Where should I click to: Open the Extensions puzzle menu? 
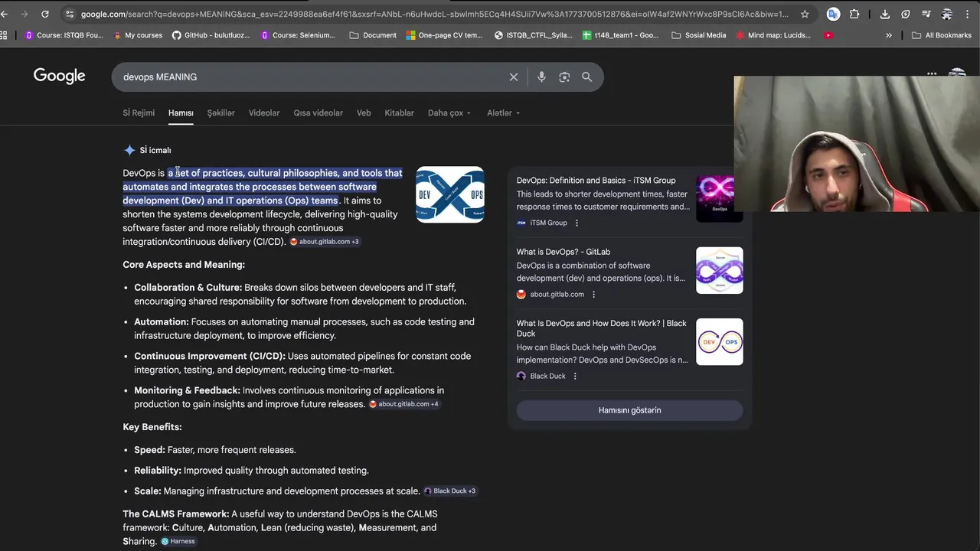(x=854, y=14)
